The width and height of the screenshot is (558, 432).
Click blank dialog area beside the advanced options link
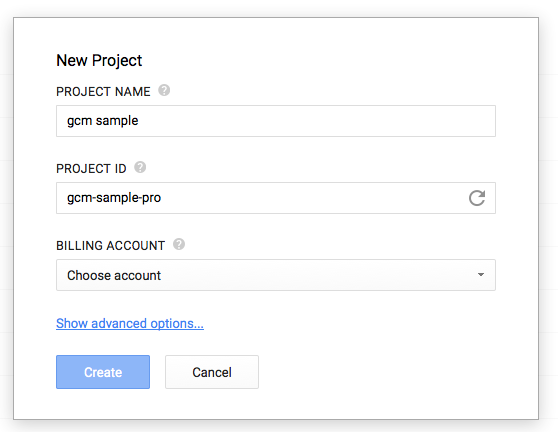pos(356,323)
